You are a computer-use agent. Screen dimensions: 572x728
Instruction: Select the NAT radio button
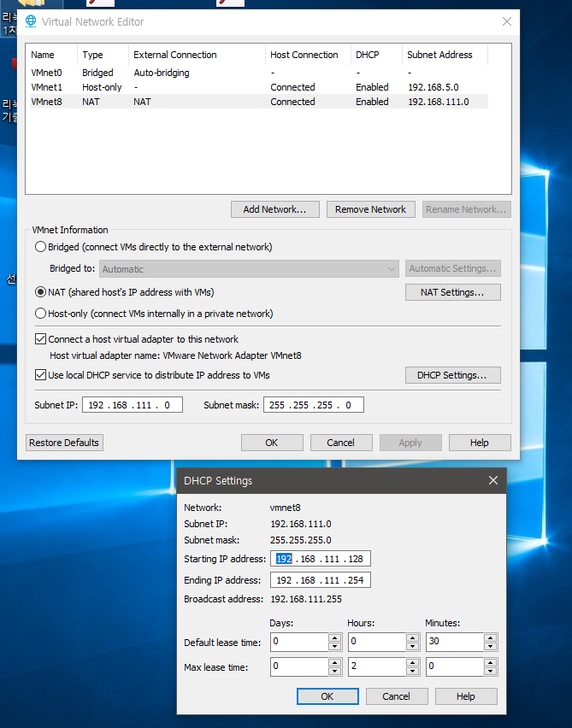click(x=40, y=292)
